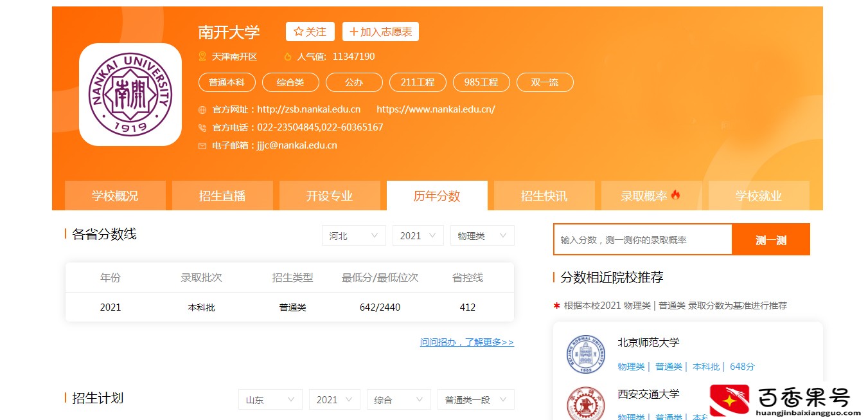Image resolution: width=868 pixels, height=420 pixels.
Task: Add school via 加入志愿表 button
Action: (380, 32)
